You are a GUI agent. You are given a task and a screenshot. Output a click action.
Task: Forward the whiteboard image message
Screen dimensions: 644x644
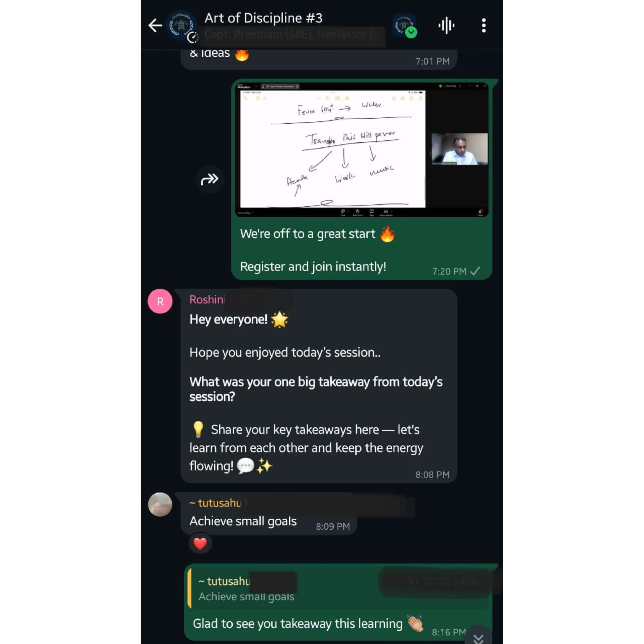pos(209,179)
